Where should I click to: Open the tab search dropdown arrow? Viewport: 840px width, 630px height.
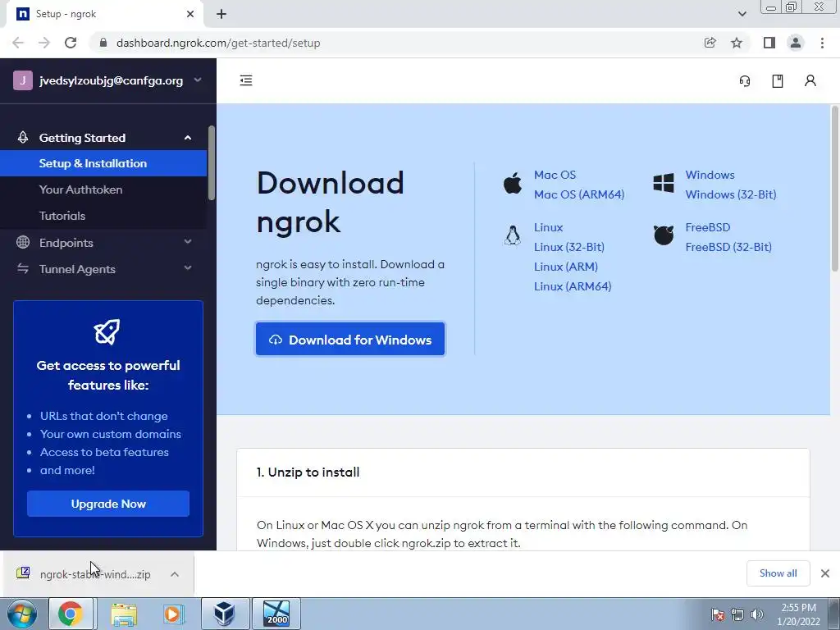point(742,15)
